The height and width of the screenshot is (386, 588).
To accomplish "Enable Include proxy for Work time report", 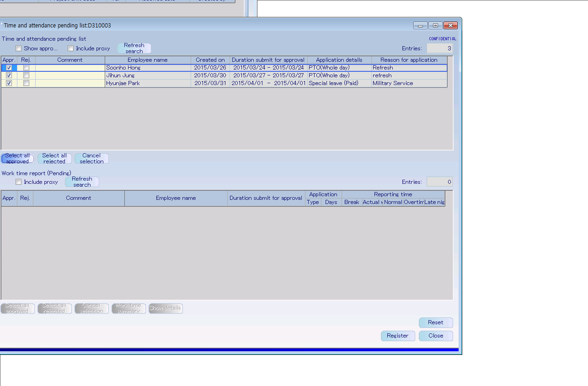I will [19, 182].
